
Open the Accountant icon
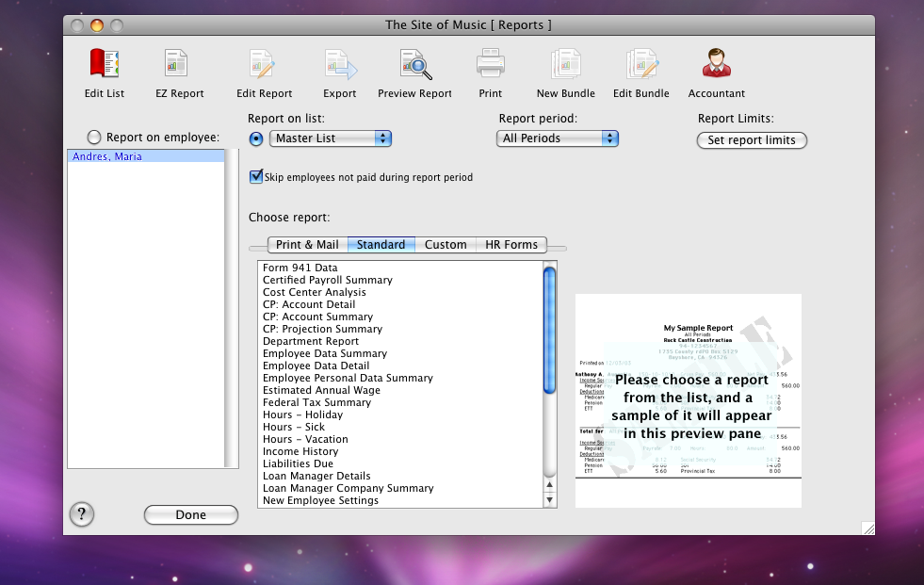point(717,64)
